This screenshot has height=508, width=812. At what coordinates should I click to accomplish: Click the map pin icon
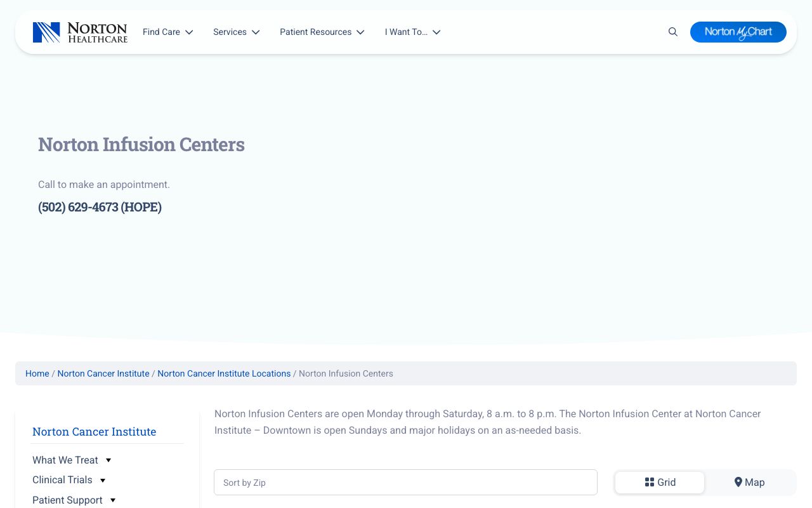point(738,483)
